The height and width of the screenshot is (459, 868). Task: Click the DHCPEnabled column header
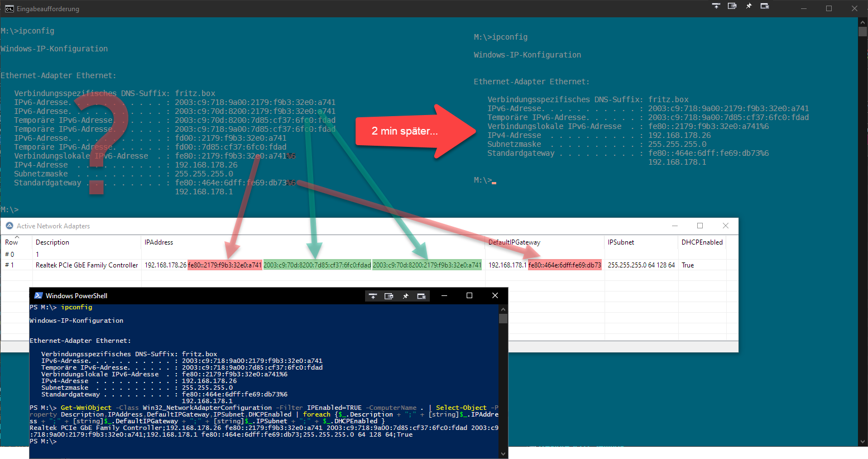tap(702, 242)
